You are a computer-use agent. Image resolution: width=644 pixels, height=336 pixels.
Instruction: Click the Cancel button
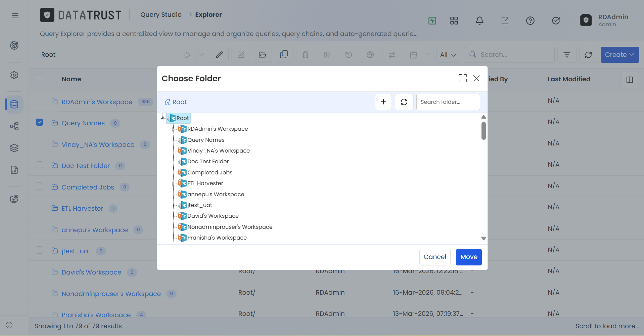click(x=435, y=257)
